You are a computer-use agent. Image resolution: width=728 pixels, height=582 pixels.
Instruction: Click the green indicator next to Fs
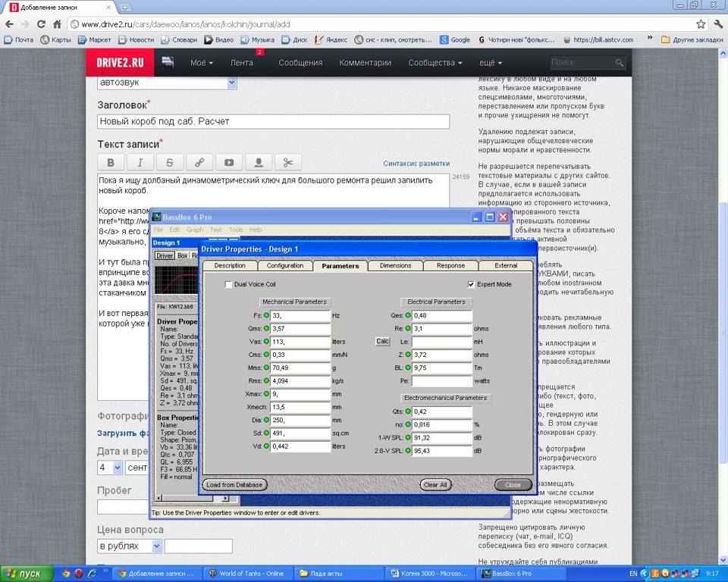pyautogui.click(x=266, y=315)
